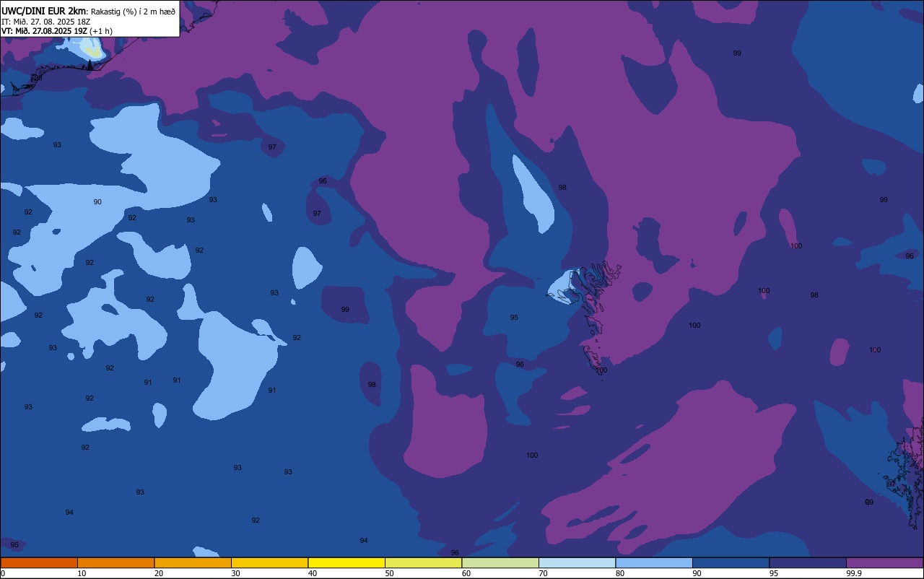
Task: Select the 30–40 golden legend swatch
Action: [269, 562]
